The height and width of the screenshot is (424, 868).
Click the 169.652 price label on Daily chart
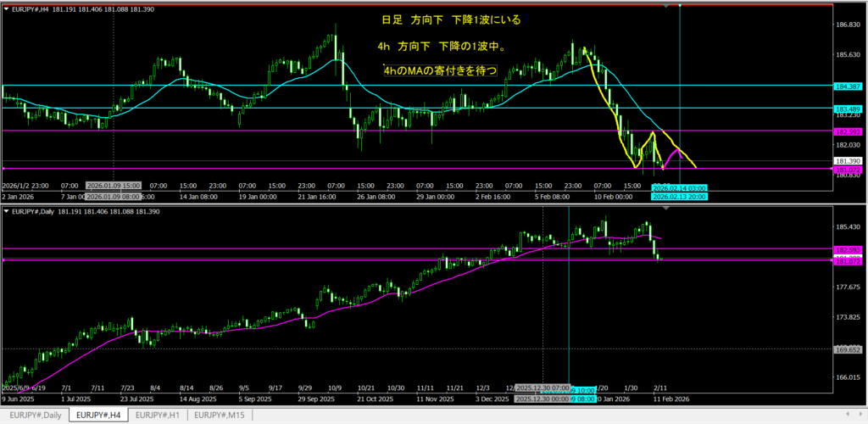pos(848,349)
